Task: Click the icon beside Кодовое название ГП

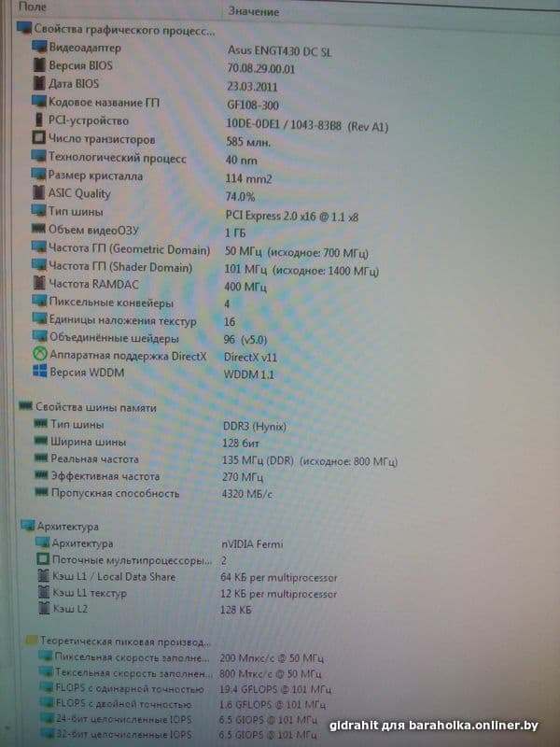Action: (39, 101)
